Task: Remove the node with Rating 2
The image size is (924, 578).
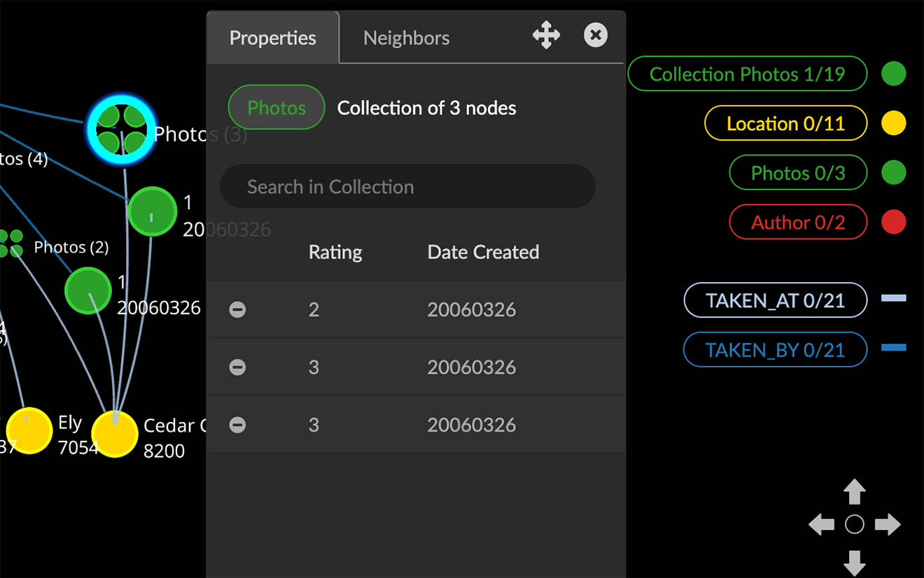Action: pos(238,309)
